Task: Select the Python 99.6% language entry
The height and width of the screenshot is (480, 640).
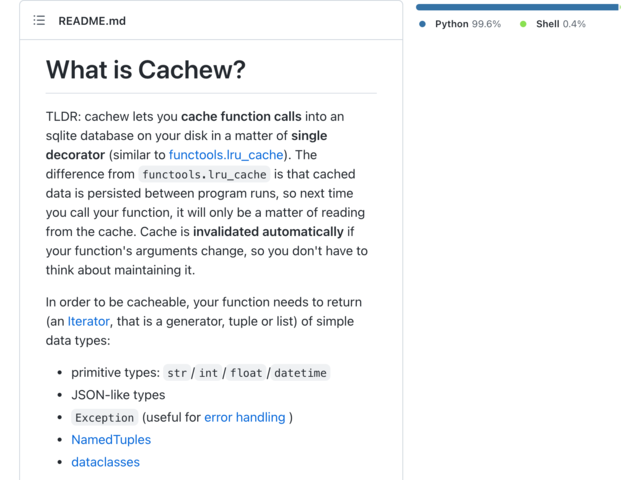Action: 460,24
